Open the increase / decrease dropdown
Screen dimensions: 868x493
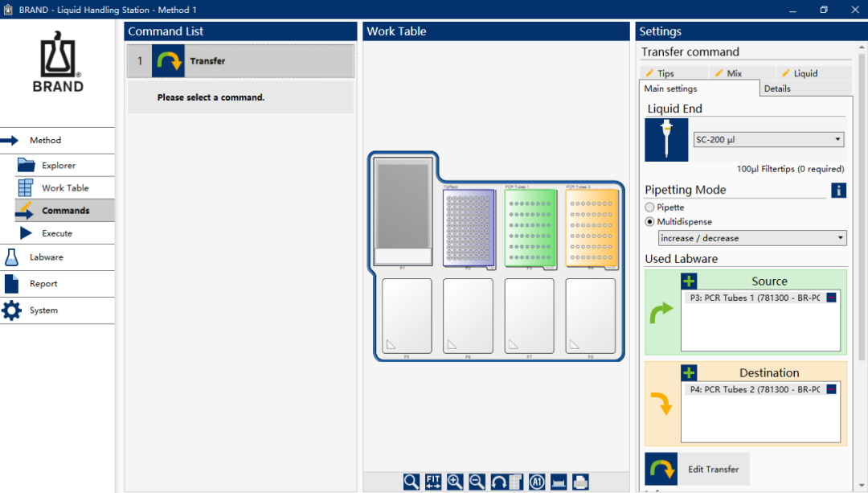tap(751, 238)
